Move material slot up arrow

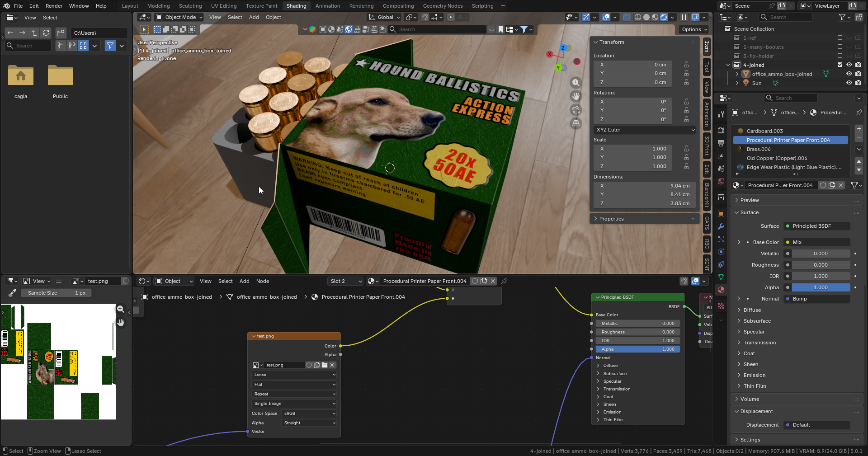click(x=859, y=161)
